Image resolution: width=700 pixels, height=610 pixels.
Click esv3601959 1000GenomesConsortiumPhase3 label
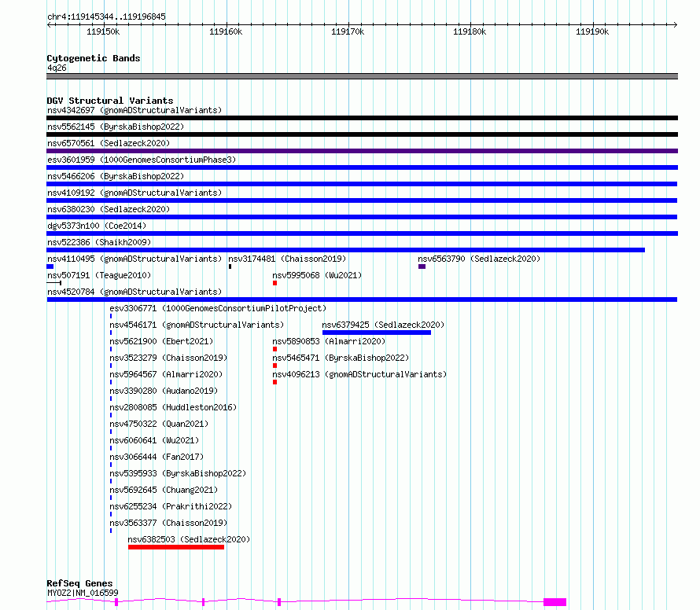pos(142,160)
